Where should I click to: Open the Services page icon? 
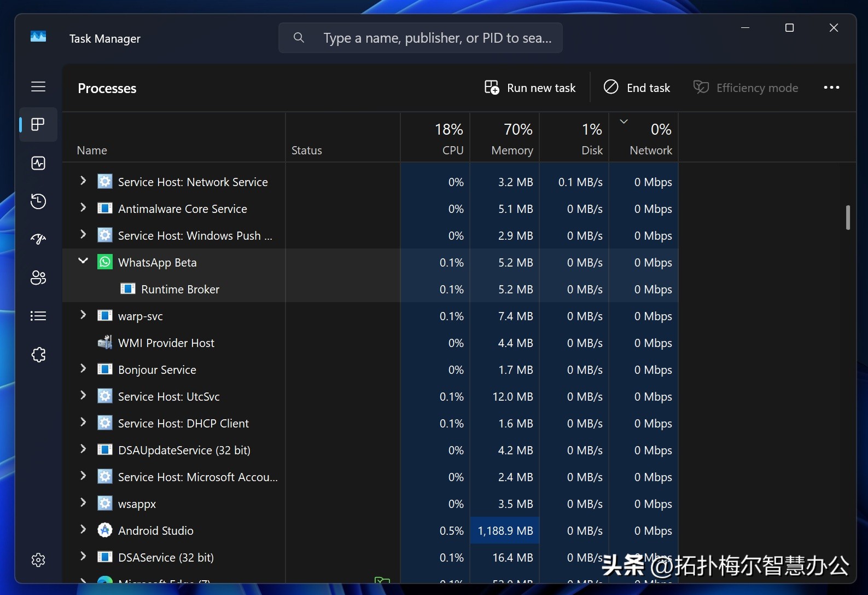(x=38, y=355)
